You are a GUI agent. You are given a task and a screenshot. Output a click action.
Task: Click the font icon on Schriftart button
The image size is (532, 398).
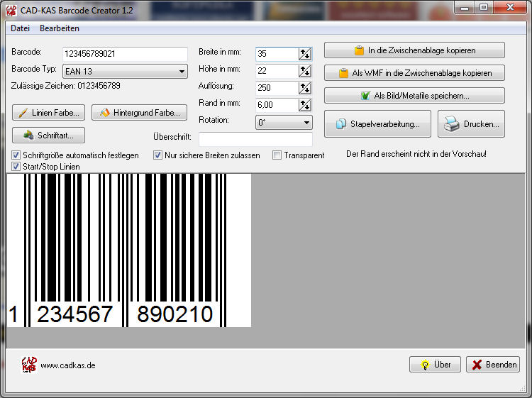point(28,135)
